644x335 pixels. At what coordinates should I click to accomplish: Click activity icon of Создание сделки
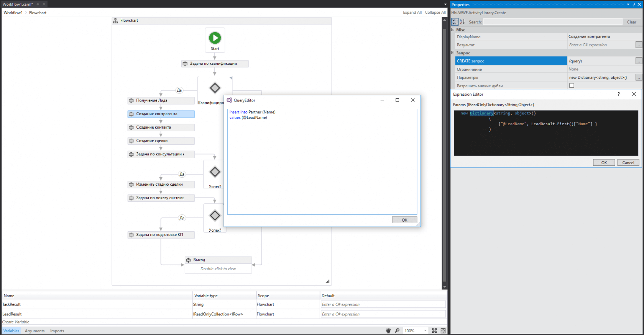point(131,141)
